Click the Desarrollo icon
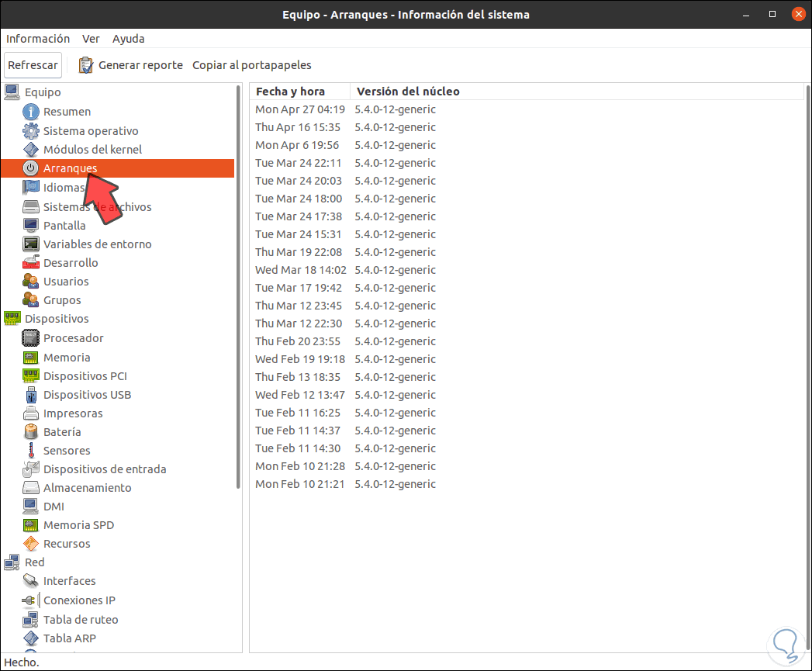This screenshot has height=671, width=812. [x=31, y=263]
